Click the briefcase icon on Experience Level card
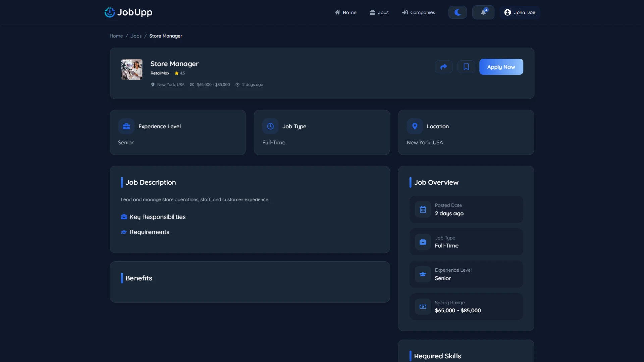This screenshot has width=644, height=362. (126, 126)
